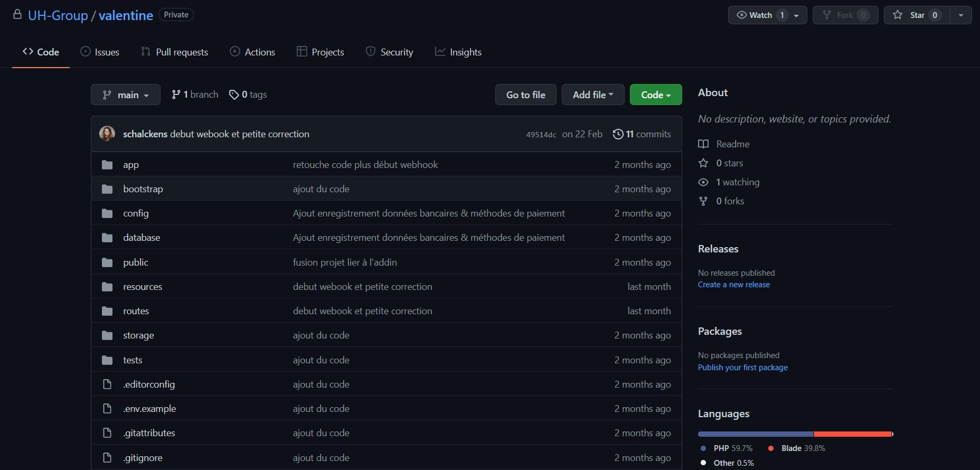Click the forks icon in About
980x470 pixels.
(x=703, y=201)
